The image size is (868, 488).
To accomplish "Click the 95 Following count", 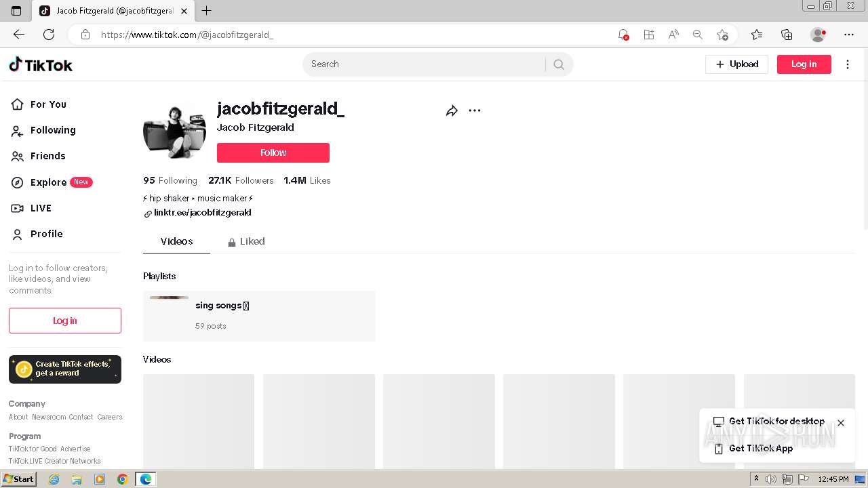I will click(x=170, y=181).
